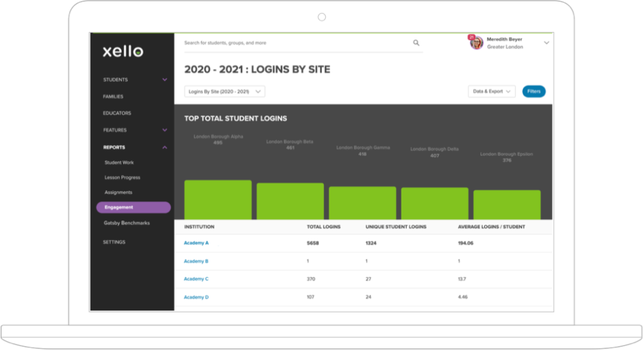
Task: Focus the student search input field
Action: [x=296, y=43]
